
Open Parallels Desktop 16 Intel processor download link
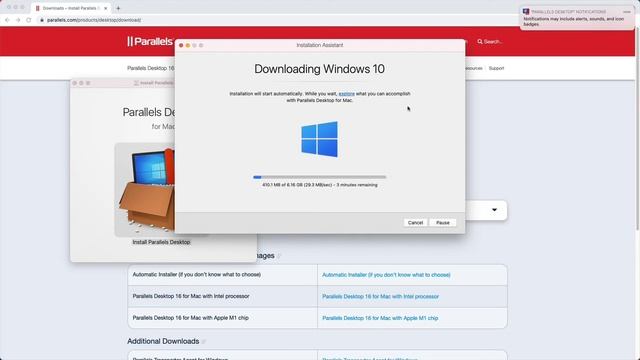380,296
